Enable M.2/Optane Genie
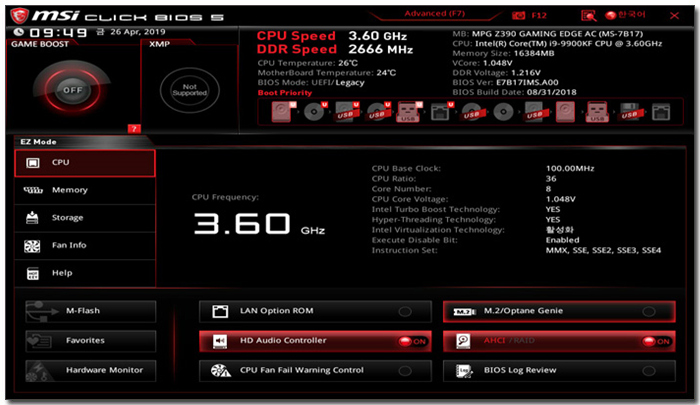Viewport: 700px width, 405px height. pos(559,311)
